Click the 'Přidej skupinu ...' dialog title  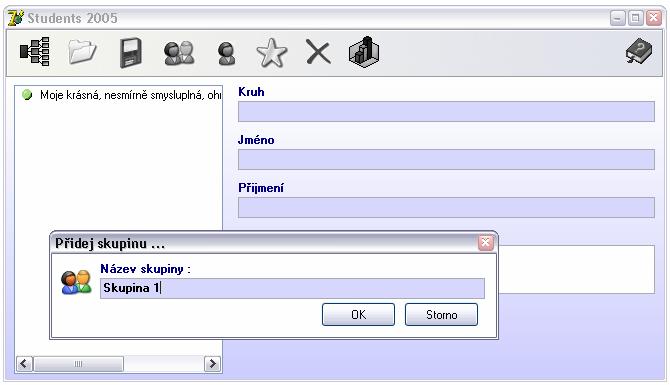[110, 243]
